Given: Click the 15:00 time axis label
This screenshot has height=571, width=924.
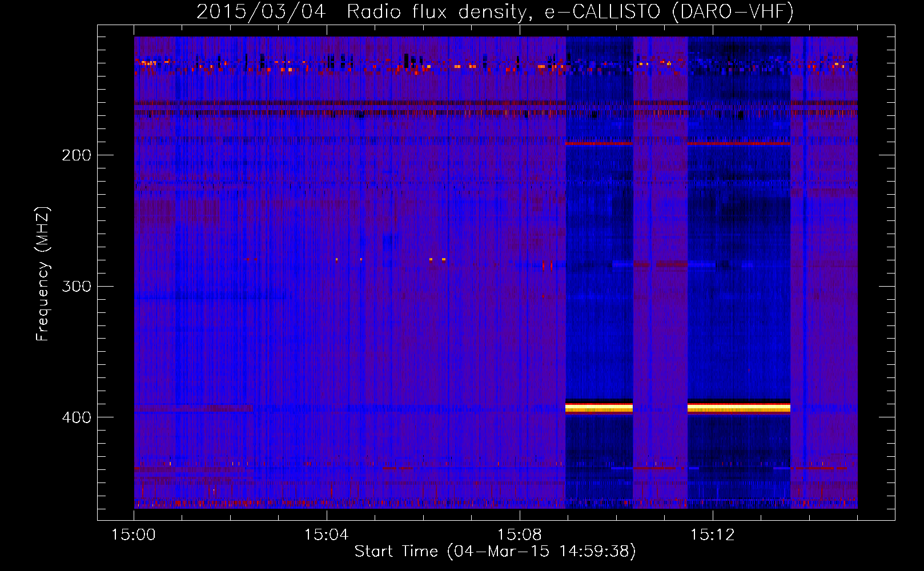Looking at the screenshot, I should pos(134,535).
